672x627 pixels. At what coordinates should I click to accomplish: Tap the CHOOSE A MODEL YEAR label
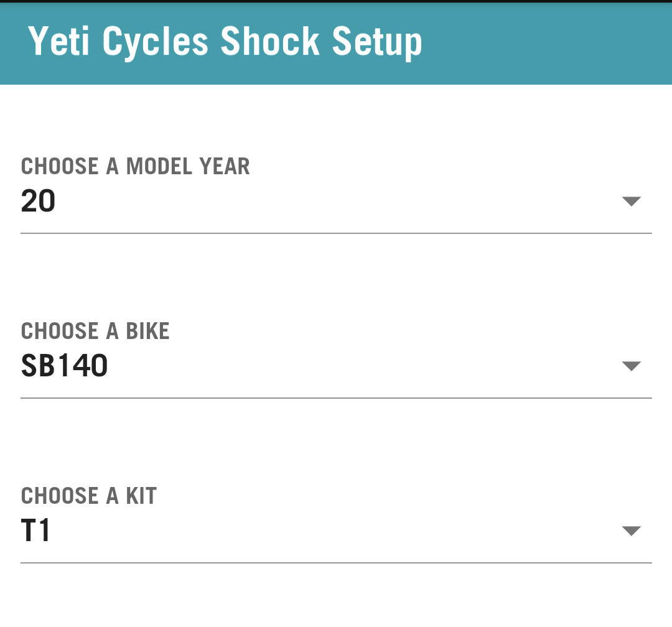pyautogui.click(x=136, y=167)
